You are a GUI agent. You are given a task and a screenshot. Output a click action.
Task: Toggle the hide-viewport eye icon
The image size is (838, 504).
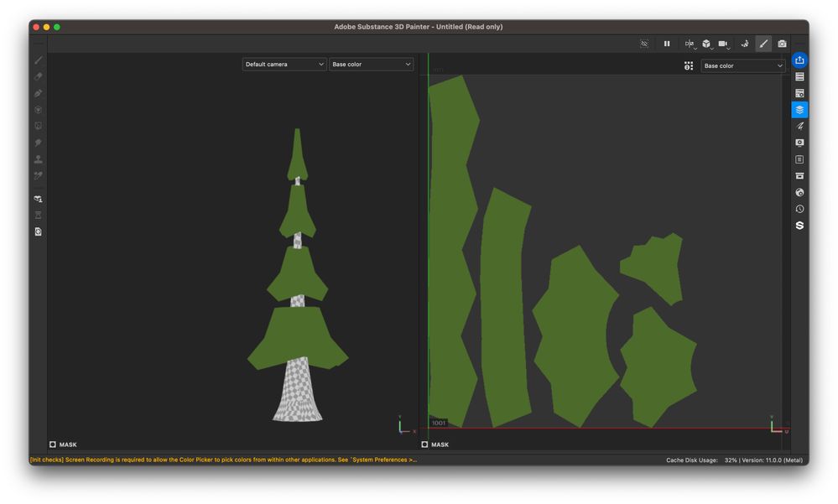point(644,44)
